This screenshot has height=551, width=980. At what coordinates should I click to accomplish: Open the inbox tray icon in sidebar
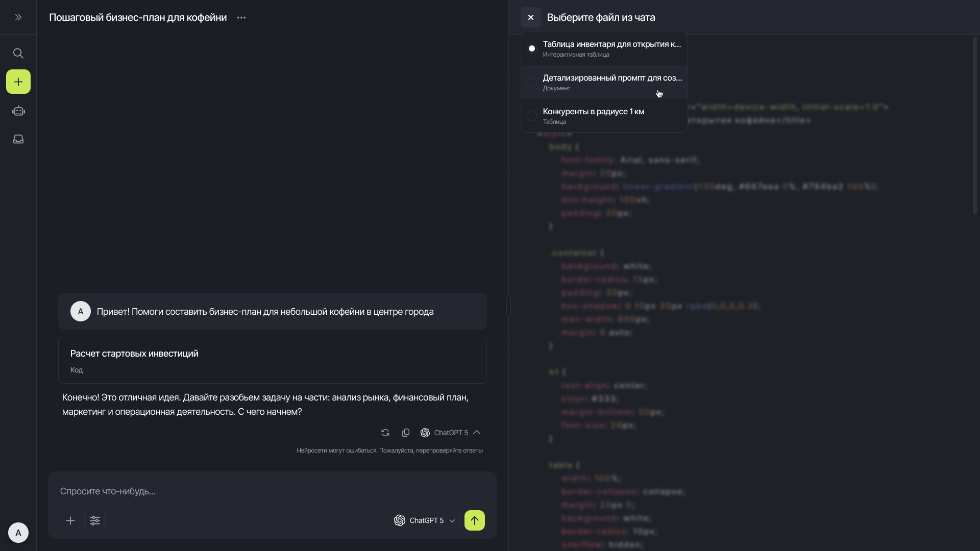pyautogui.click(x=18, y=139)
